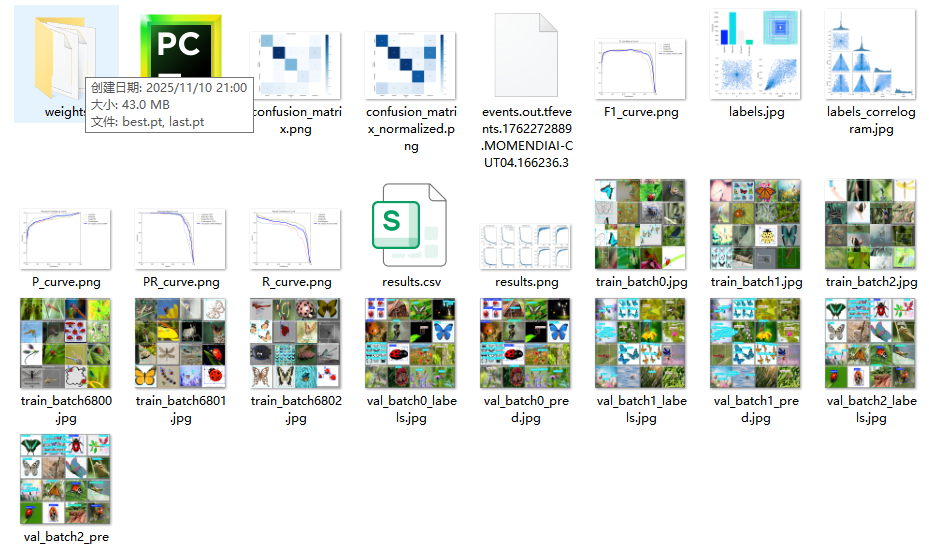Viewport: 929px width, 544px height.
Task: Select the confusion_matrix.png thumbnail
Action: 295,65
